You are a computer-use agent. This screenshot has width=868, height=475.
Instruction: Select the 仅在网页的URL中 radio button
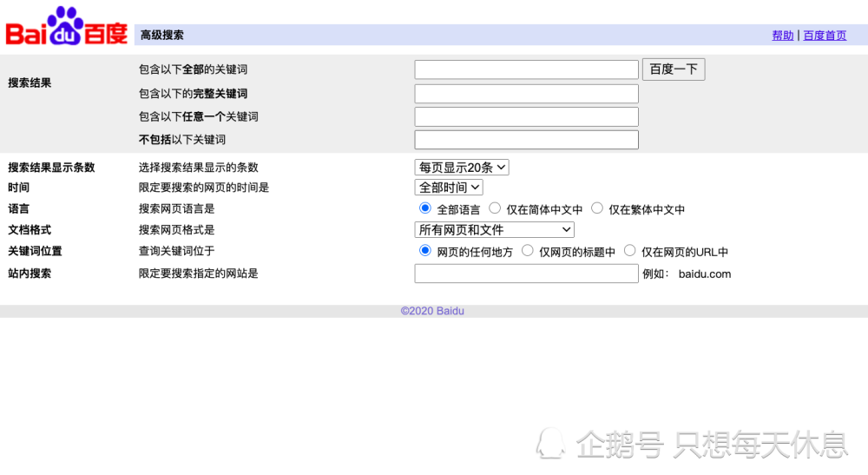click(x=629, y=251)
